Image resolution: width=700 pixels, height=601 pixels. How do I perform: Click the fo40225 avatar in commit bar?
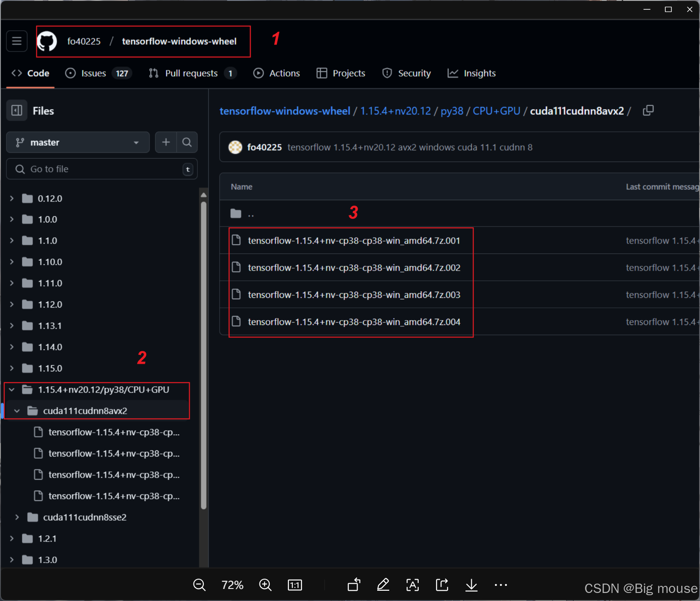235,147
